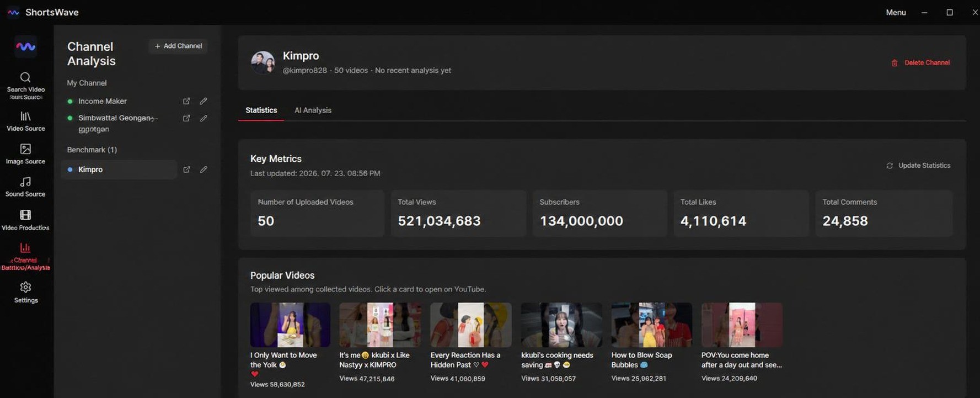The height and width of the screenshot is (398, 980).
Task: Edit the Income Maker channel
Action: [204, 101]
